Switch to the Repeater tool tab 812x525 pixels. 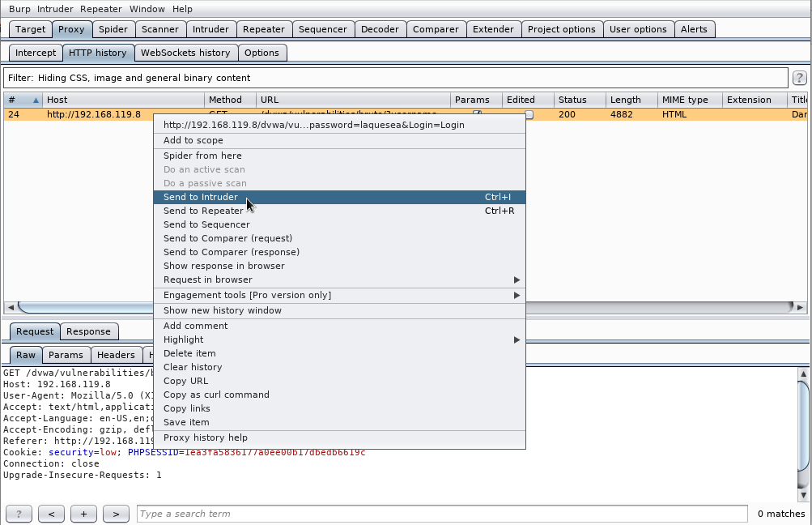pyautogui.click(x=264, y=29)
